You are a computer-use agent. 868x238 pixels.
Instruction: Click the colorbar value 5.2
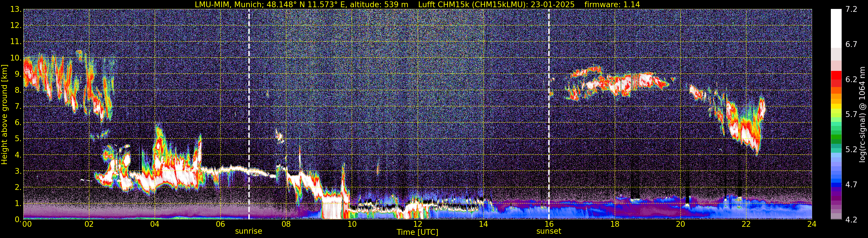(851, 150)
